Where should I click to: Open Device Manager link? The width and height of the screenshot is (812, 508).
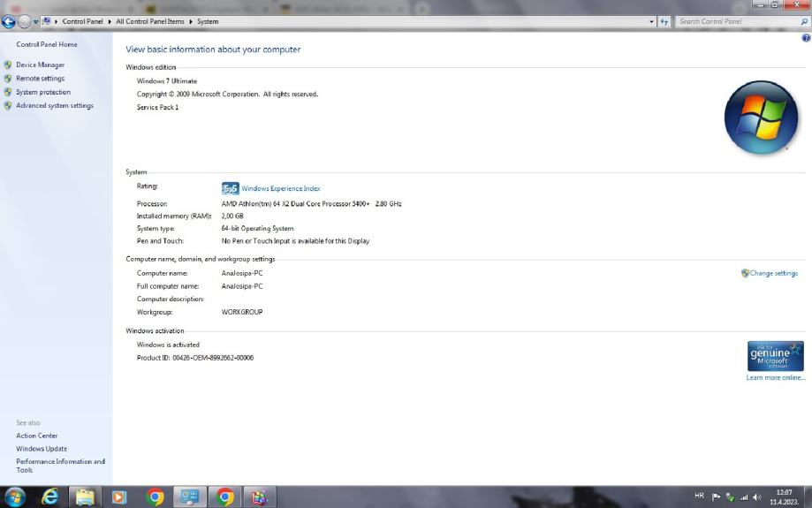point(41,64)
